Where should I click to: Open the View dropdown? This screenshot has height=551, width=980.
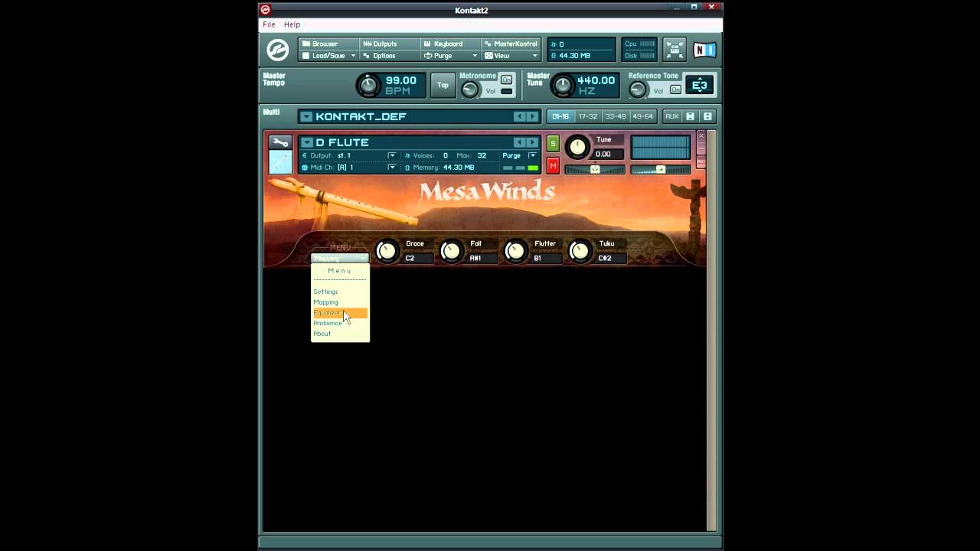coord(511,56)
